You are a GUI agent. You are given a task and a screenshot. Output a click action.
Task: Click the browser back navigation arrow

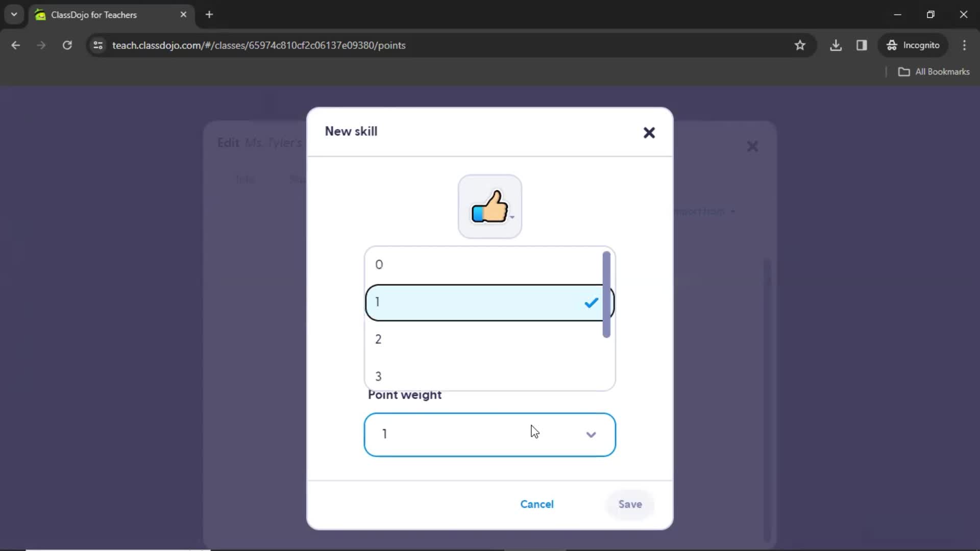point(16,45)
